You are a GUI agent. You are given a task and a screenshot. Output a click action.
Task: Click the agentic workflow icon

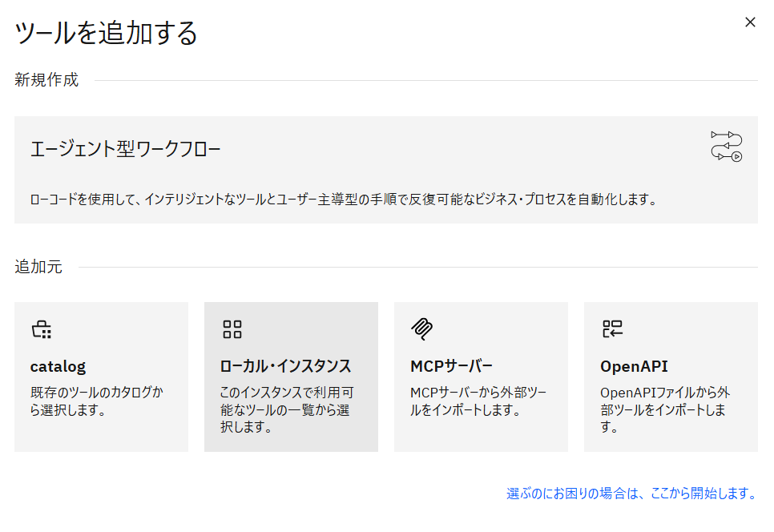[x=726, y=146]
